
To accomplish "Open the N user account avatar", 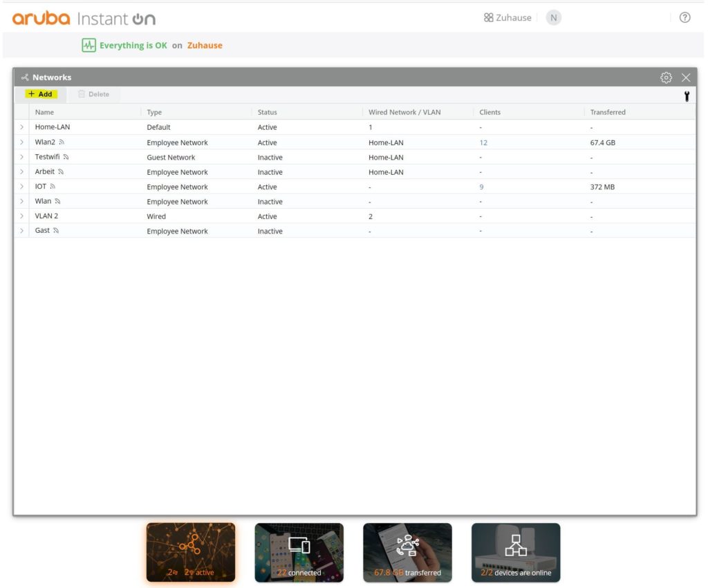I will (x=554, y=17).
